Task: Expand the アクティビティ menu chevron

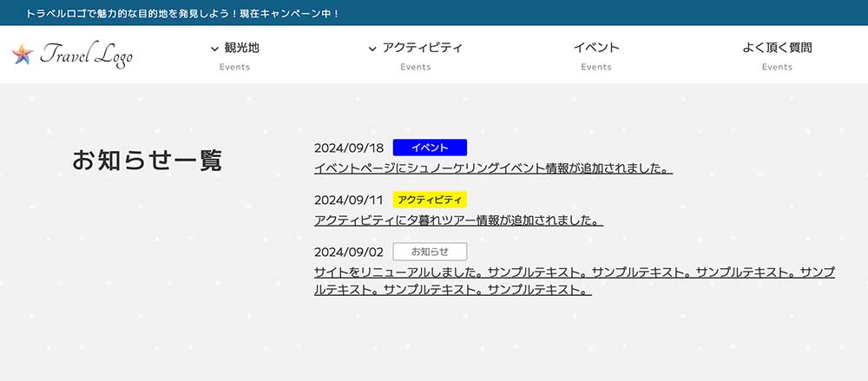Action: pos(372,49)
